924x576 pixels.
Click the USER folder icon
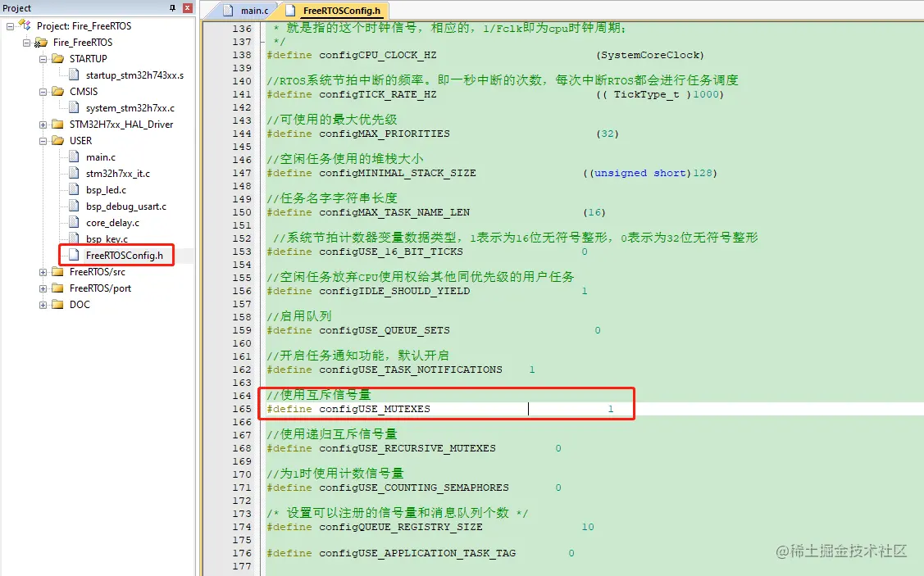tap(57, 141)
